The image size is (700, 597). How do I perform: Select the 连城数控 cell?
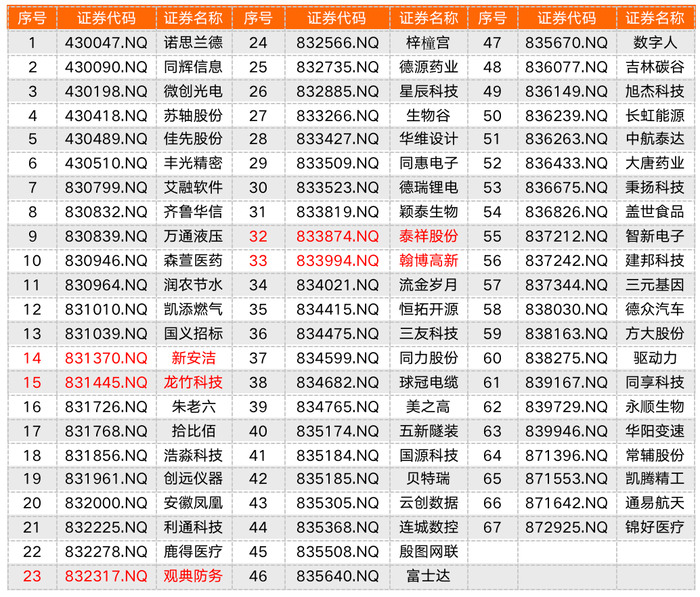pos(429,527)
